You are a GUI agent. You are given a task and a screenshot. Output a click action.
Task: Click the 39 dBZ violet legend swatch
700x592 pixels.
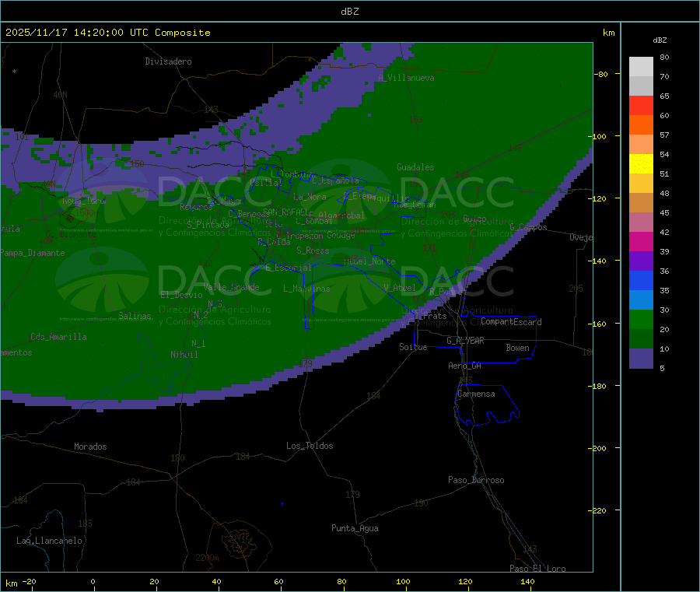pyautogui.click(x=641, y=261)
